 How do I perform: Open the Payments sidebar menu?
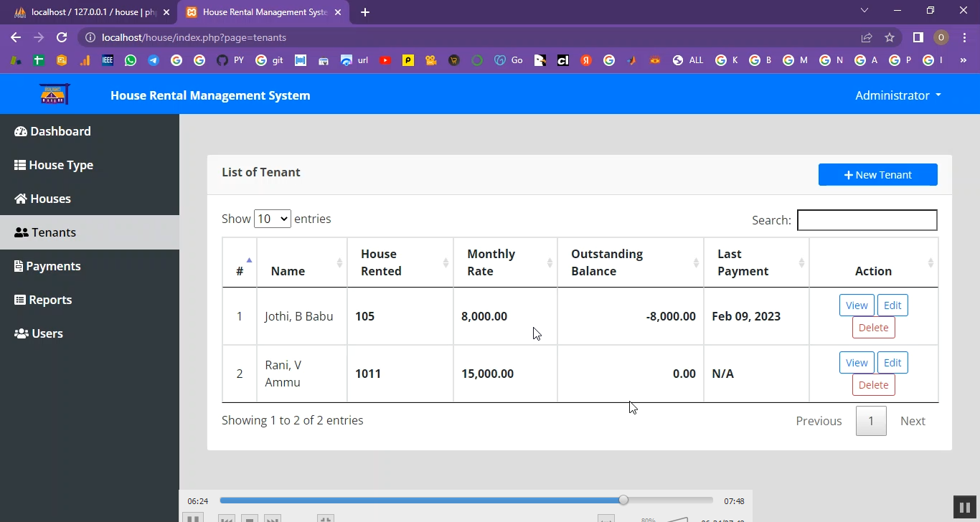point(53,266)
